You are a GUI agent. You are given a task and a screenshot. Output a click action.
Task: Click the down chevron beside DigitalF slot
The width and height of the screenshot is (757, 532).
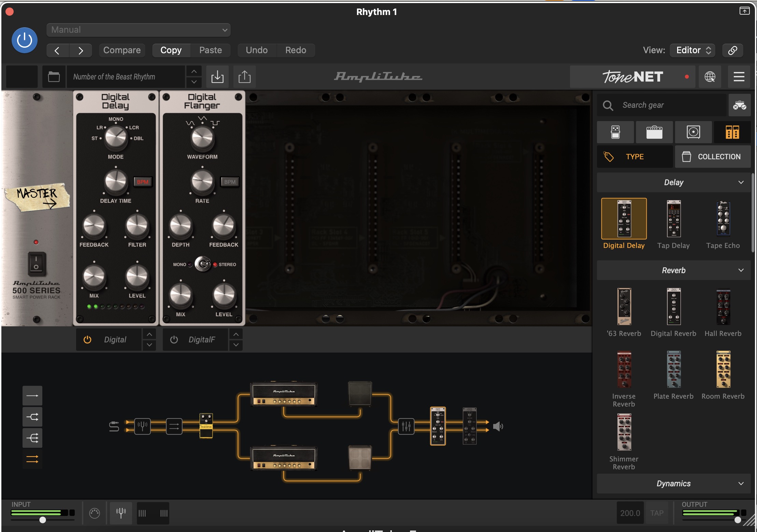point(236,345)
